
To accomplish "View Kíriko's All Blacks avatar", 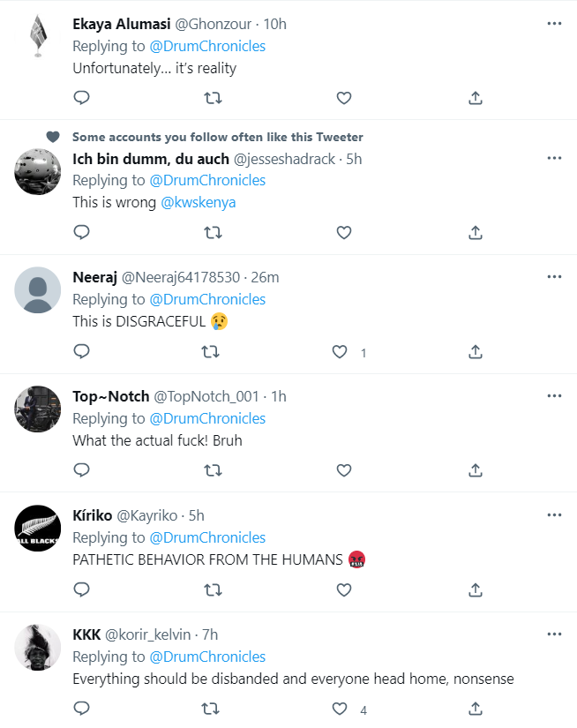I will tap(38, 529).
